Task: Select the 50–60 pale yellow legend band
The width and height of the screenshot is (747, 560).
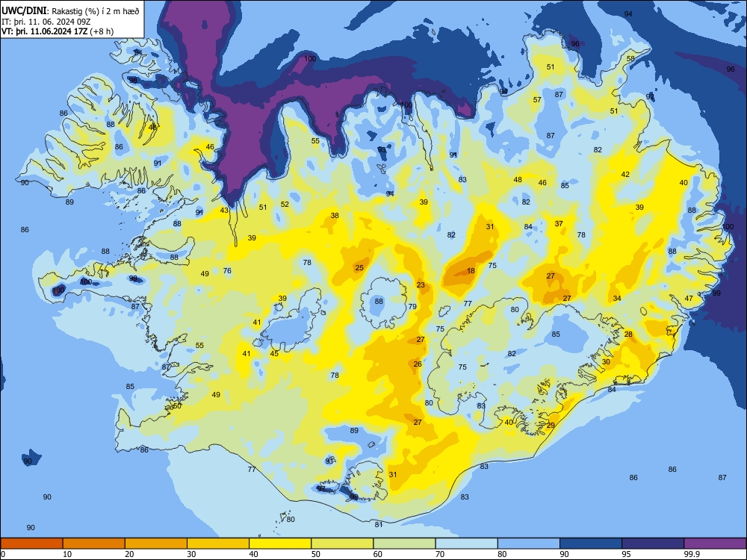Action: coord(343,544)
